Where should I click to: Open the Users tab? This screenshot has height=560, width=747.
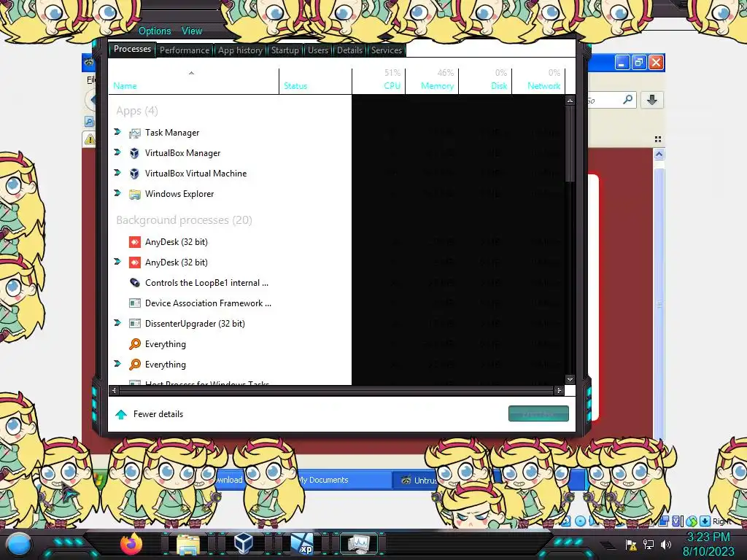click(x=318, y=50)
